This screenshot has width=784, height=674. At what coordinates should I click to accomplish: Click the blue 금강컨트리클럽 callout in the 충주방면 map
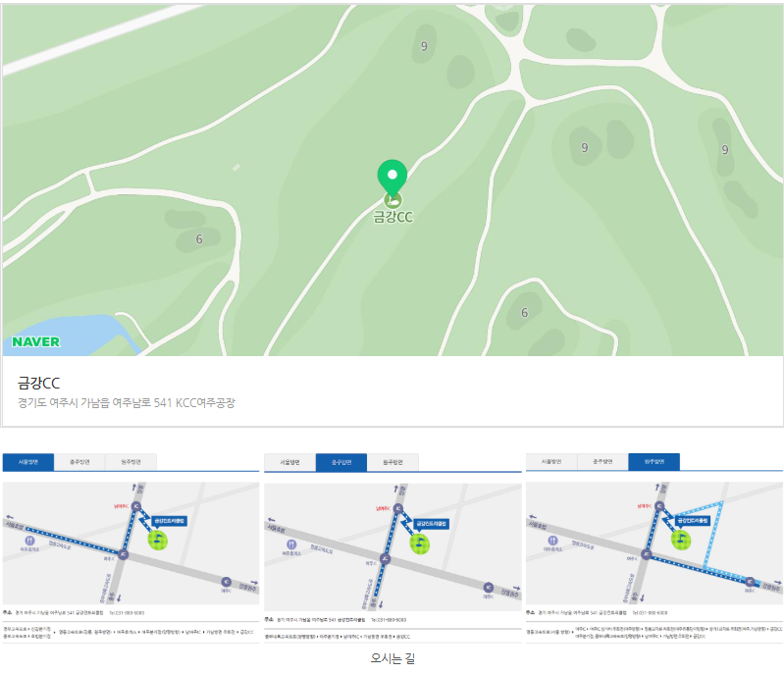click(x=431, y=524)
